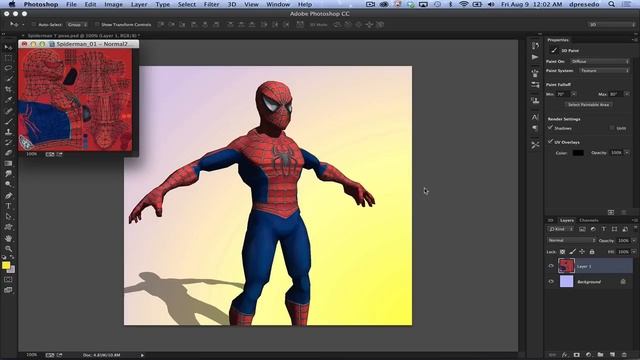Toggle Show Transform Controls checkbox
The width and height of the screenshot is (640, 360).
(x=97, y=24)
